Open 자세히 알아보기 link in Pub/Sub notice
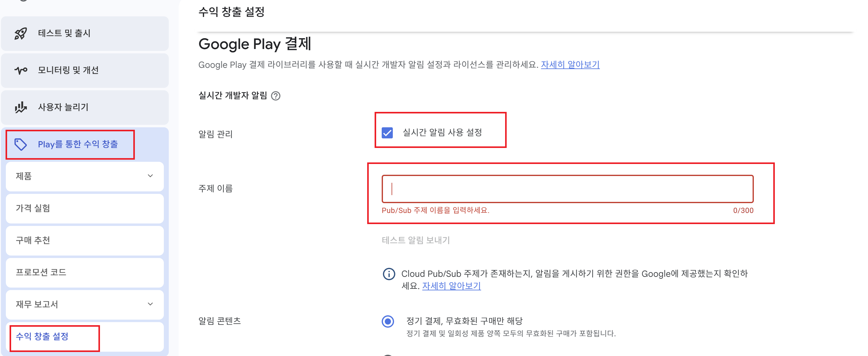868x356 pixels. 451,286
